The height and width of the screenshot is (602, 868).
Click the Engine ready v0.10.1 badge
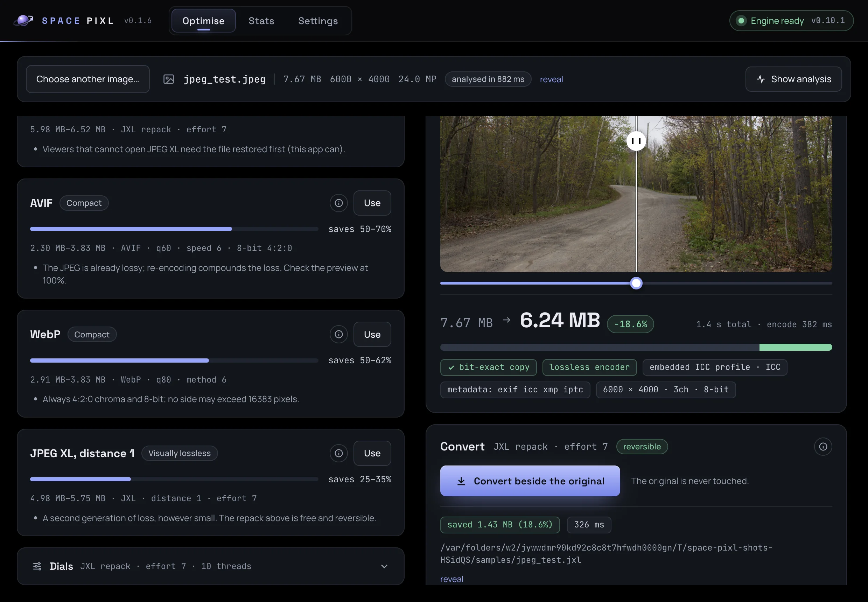pos(791,21)
